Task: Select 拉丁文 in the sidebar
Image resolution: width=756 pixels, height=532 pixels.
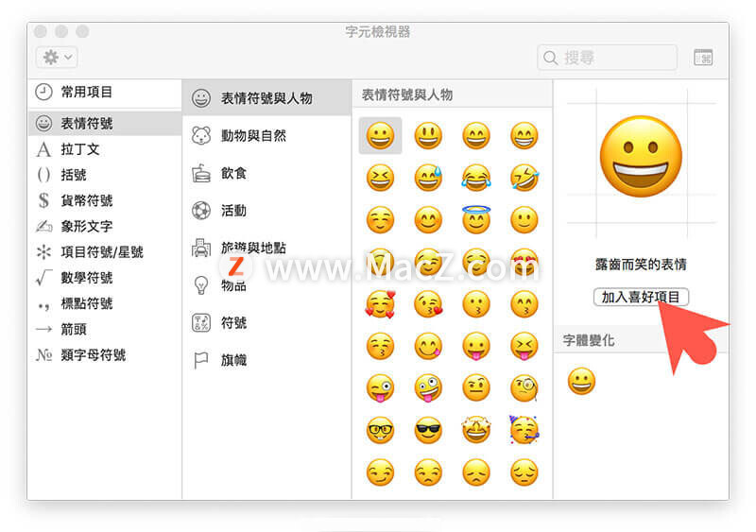Action: coord(104,149)
